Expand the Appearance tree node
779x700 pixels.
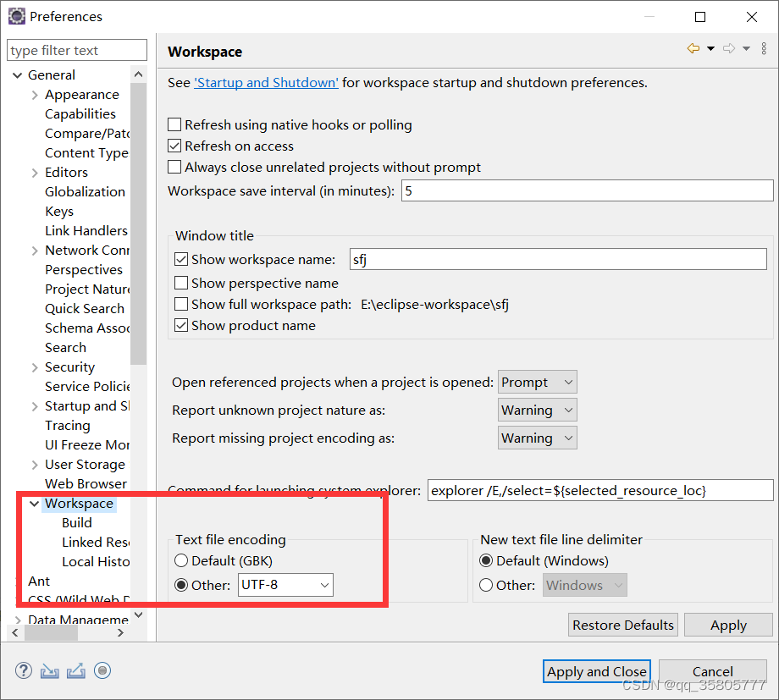click(x=34, y=94)
